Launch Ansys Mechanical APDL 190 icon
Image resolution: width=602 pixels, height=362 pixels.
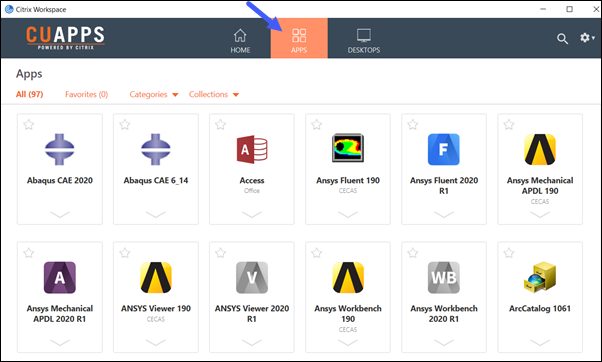[x=540, y=149]
